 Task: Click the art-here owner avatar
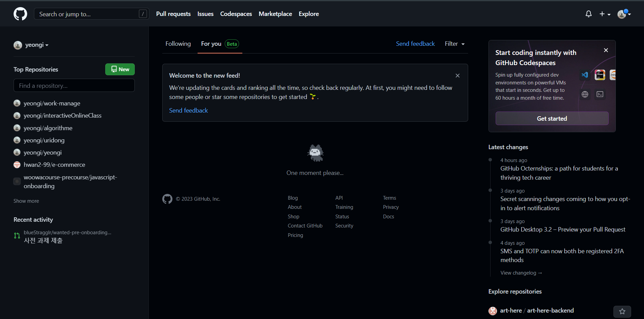coord(493,311)
